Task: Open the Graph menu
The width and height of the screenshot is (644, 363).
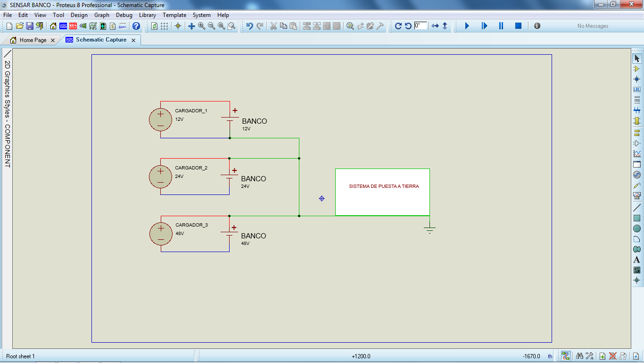Action: [x=102, y=15]
